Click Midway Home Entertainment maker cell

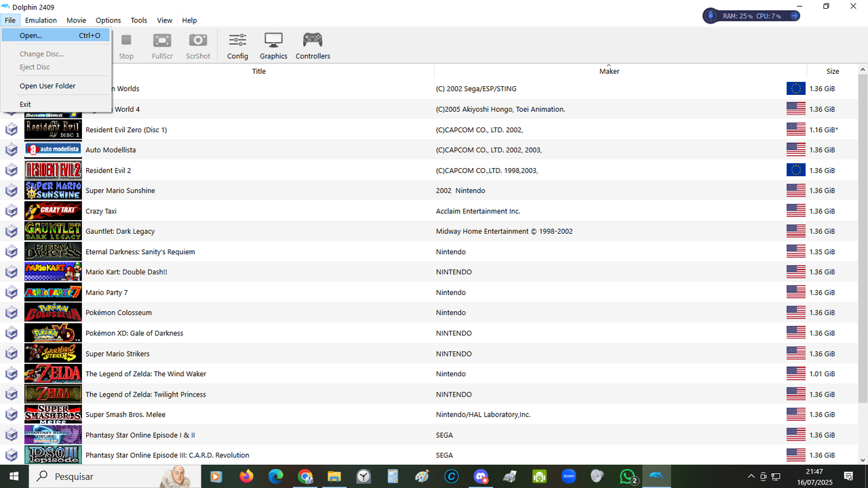[x=505, y=231]
